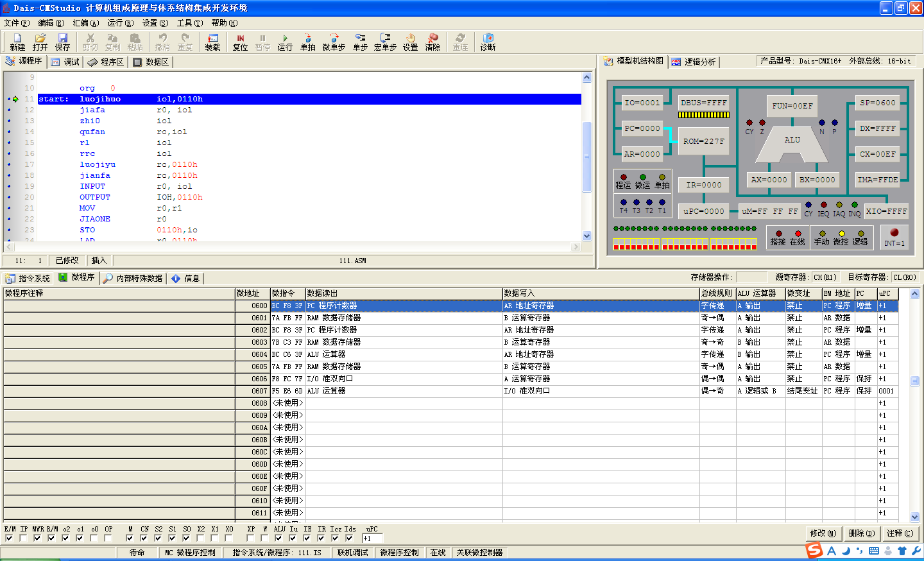Click the 宏单步 (Macro step) toolbar icon
This screenshot has height=561, width=924.
click(385, 42)
